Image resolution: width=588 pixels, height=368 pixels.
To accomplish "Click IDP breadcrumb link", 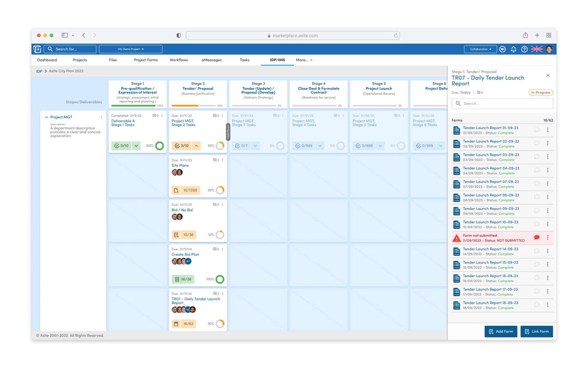I will tap(39, 71).
